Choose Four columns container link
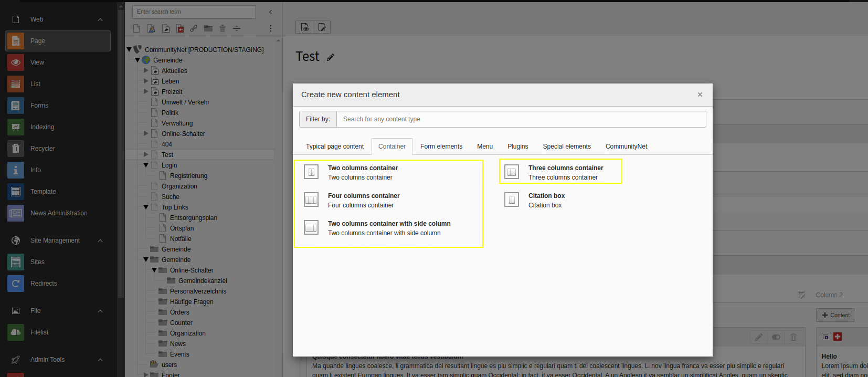The width and height of the screenshot is (868, 377). 364,196
